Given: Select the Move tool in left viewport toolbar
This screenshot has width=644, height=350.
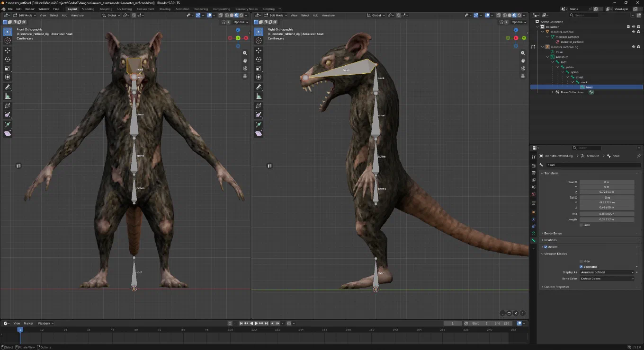Looking at the screenshot, I should pyautogui.click(x=8, y=50).
